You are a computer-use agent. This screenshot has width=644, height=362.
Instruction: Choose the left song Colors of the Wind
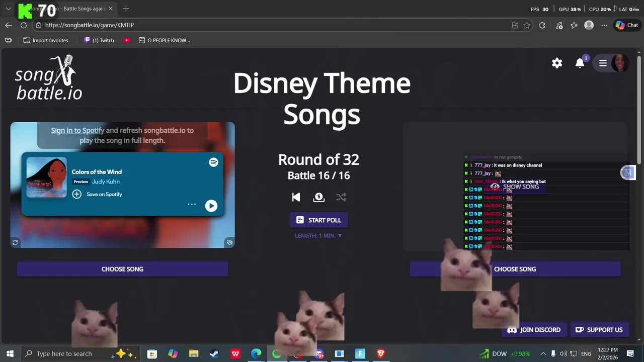122,269
